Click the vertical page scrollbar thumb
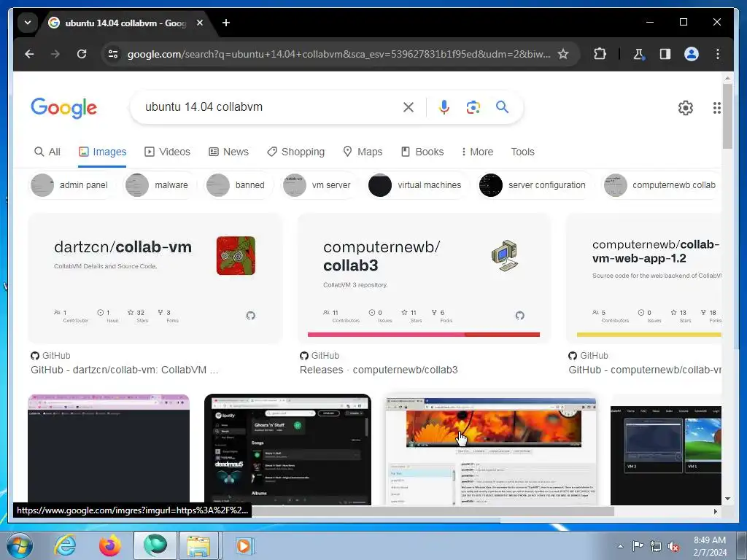Viewport: 747px width, 560px height. tap(727, 116)
